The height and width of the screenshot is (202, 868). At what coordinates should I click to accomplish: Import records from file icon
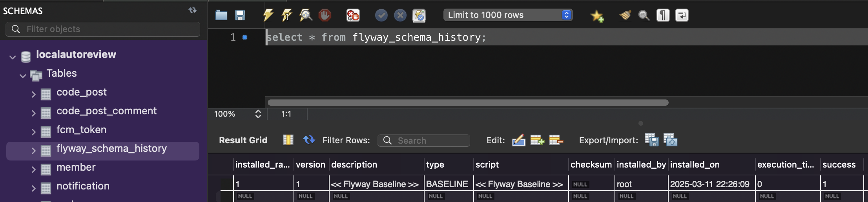click(x=670, y=140)
